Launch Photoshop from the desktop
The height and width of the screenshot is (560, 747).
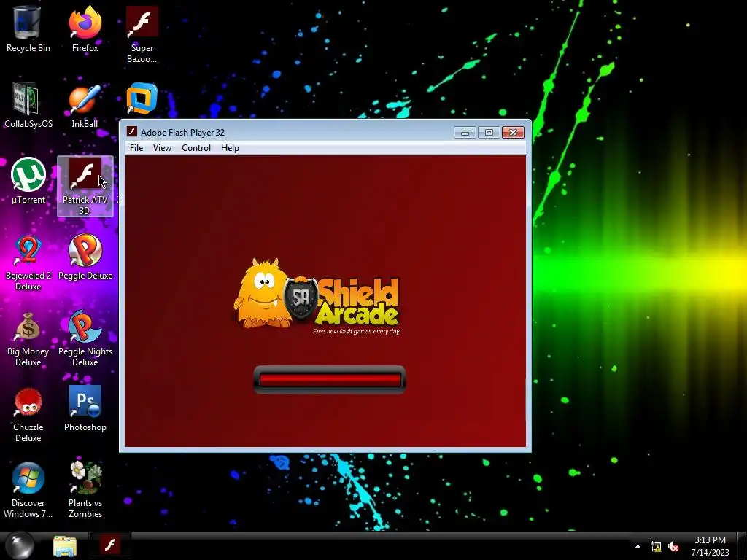coord(85,408)
